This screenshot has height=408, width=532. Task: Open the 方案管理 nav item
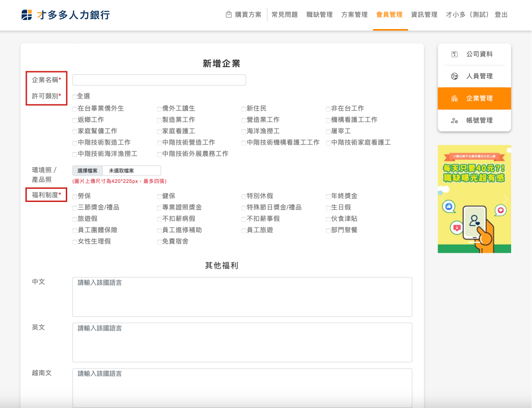click(354, 15)
